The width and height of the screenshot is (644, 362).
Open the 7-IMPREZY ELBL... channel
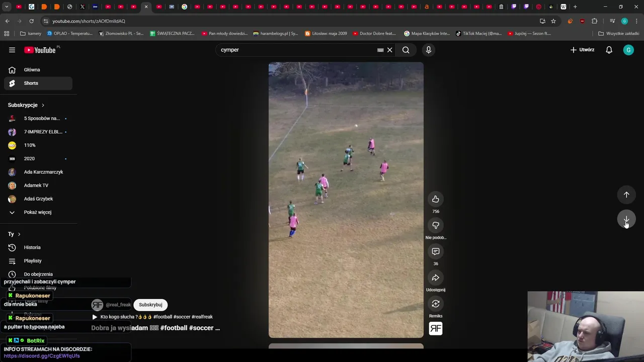click(x=38, y=132)
